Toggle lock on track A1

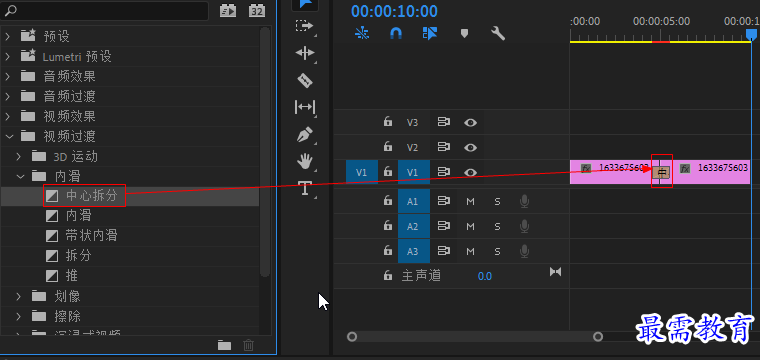pos(388,201)
